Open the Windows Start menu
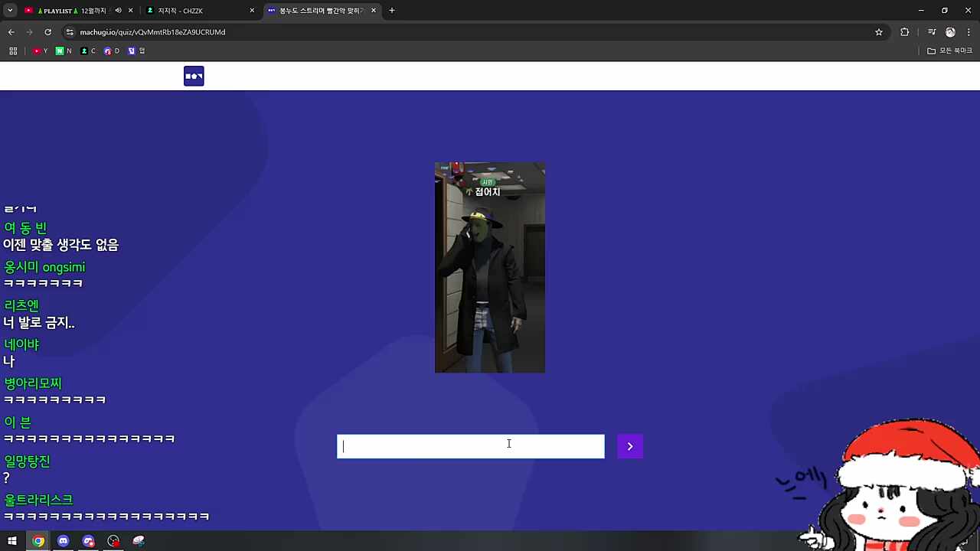This screenshot has width=980, height=551. click(x=12, y=541)
